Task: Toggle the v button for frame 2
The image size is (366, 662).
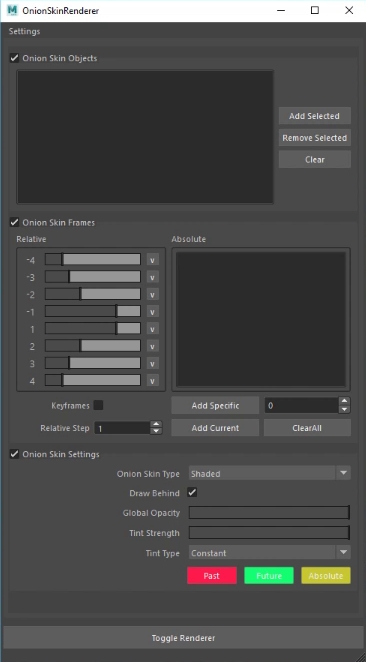Action: click(x=152, y=346)
